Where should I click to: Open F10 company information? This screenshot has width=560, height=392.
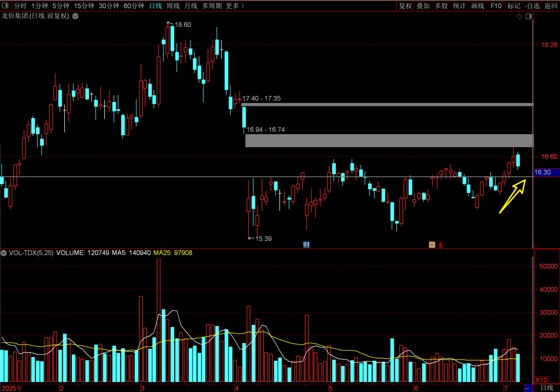pyautogui.click(x=496, y=6)
